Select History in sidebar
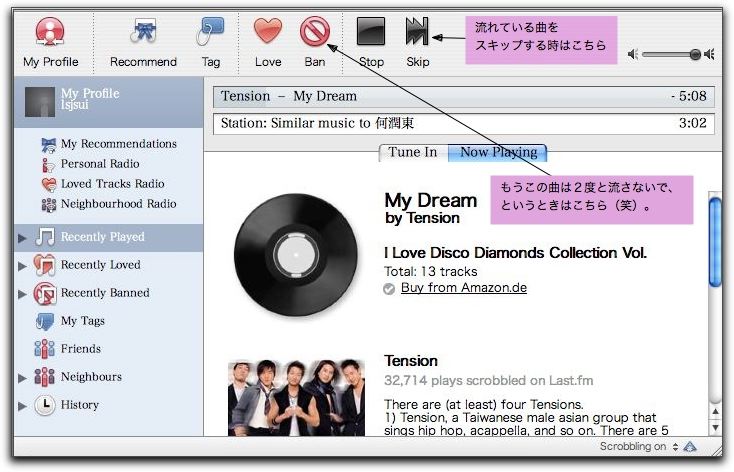The width and height of the screenshot is (734, 472). click(x=109, y=405)
